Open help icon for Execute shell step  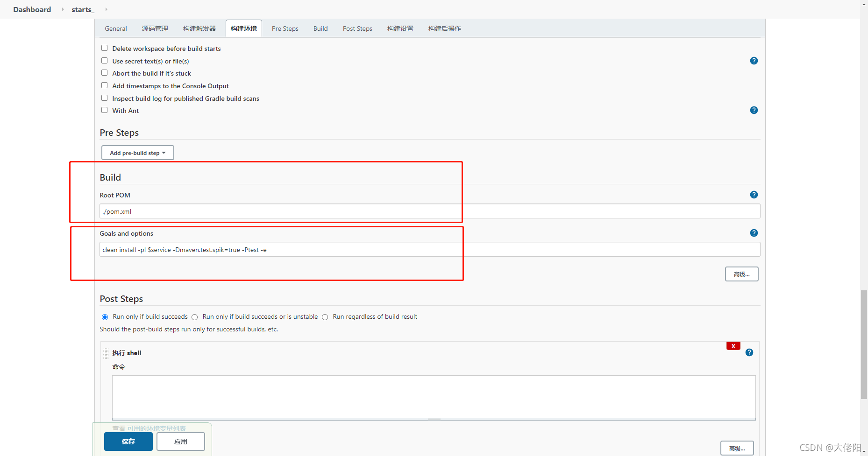(749, 352)
